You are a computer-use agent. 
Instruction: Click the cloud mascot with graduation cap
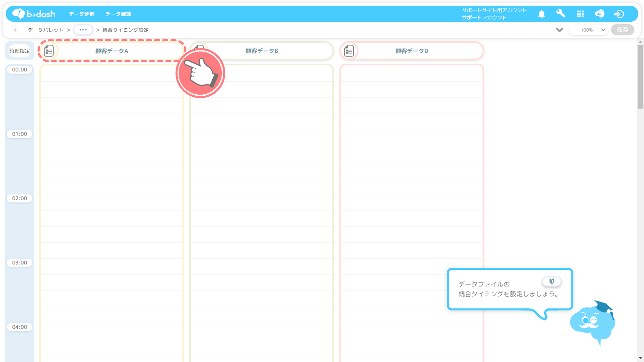(593, 323)
